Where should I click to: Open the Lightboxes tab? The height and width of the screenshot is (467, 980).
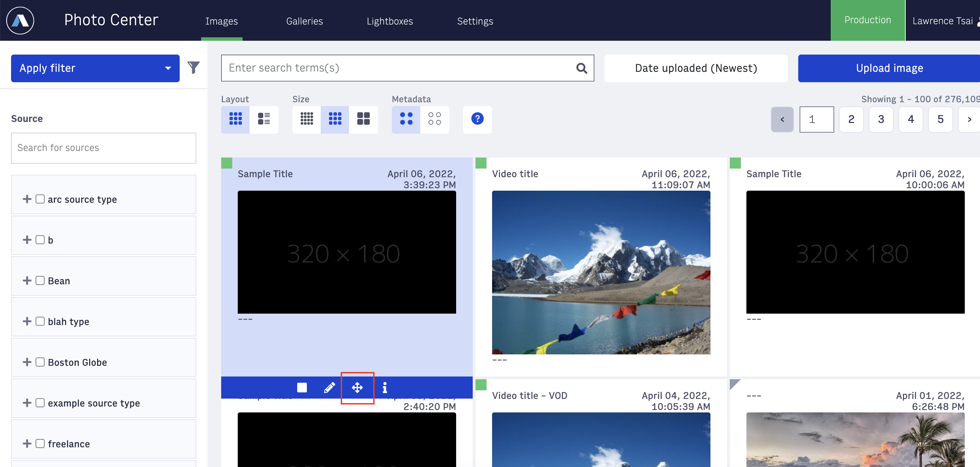(x=389, y=21)
